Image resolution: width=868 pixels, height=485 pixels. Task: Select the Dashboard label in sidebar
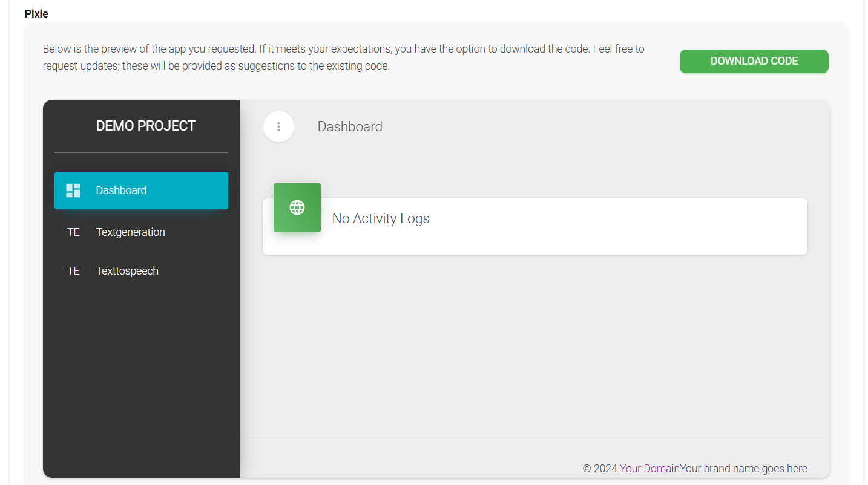(121, 190)
